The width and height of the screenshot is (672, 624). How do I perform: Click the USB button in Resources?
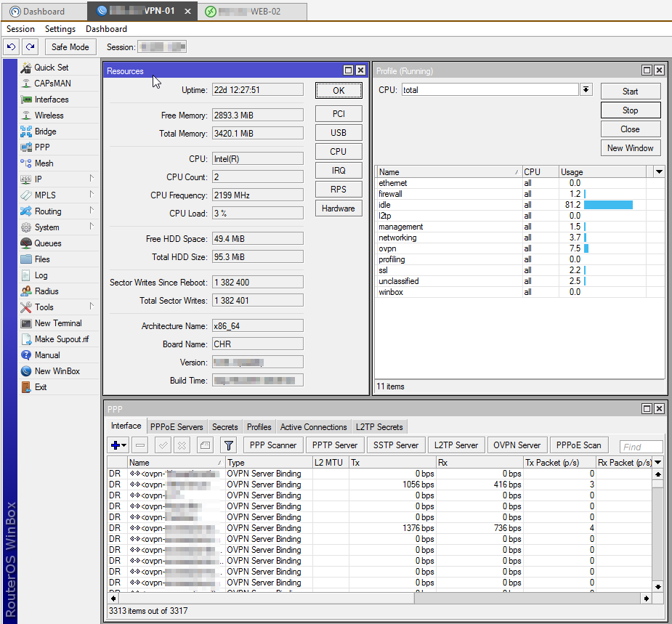[339, 132]
